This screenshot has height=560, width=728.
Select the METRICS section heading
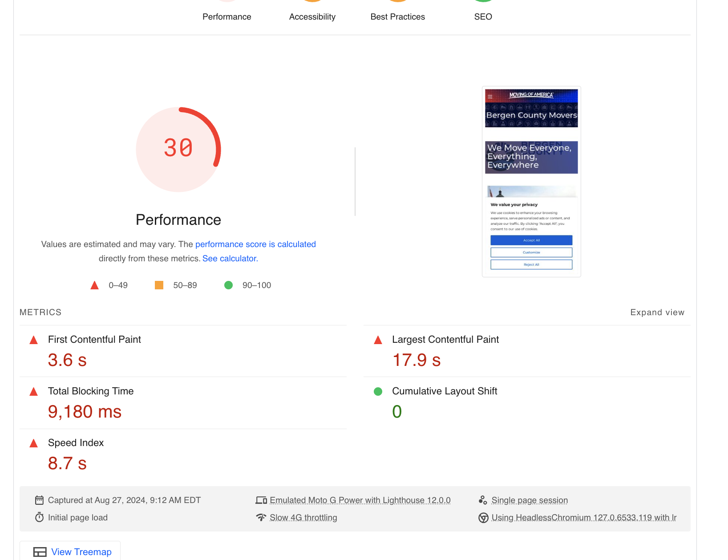point(40,312)
